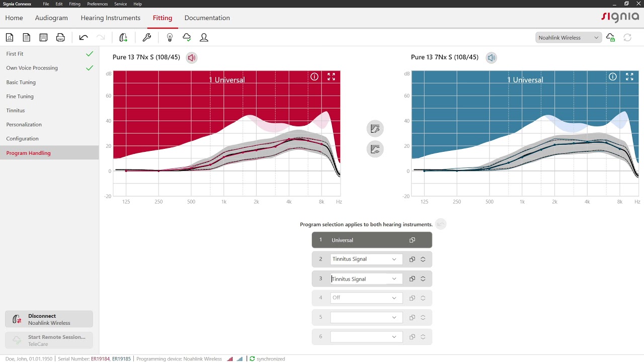Open Configuration in sidebar
Image resolution: width=644 pixels, height=362 pixels.
coord(49,139)
